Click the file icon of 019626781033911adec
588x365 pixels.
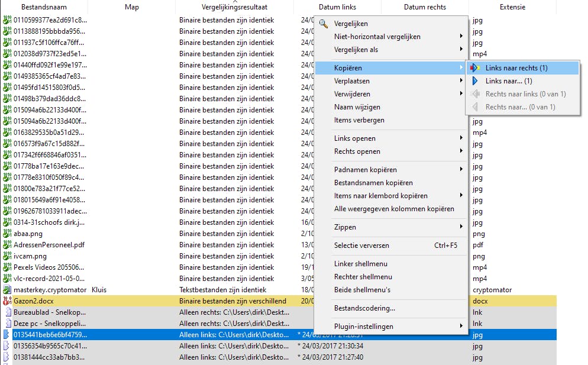coord(7,211)
